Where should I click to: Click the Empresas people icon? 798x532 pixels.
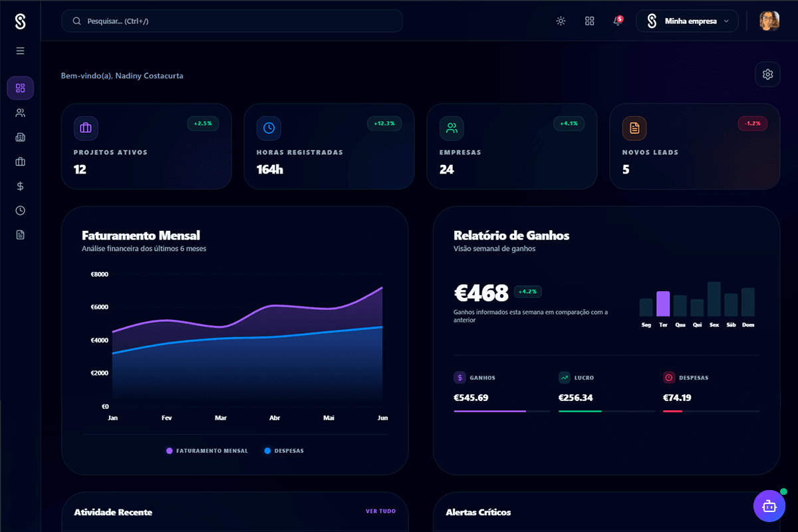click(452, 128)
